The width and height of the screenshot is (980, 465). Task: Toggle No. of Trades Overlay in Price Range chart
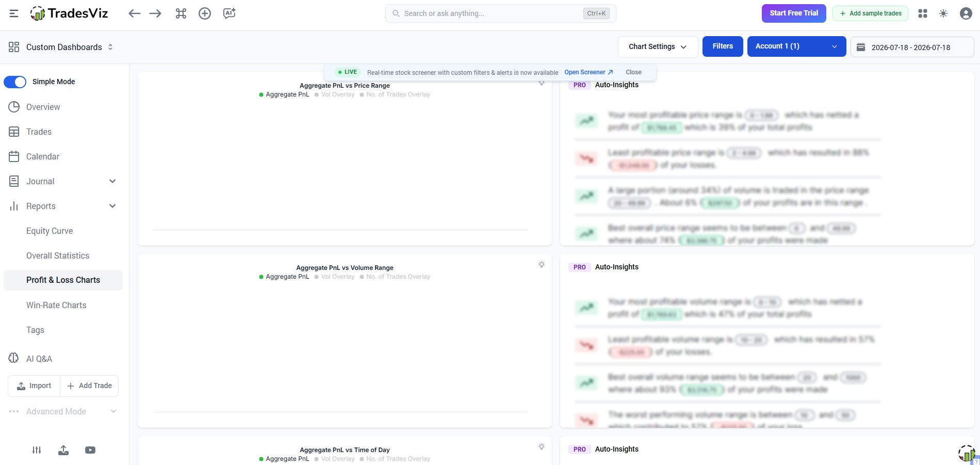[395, 94]
